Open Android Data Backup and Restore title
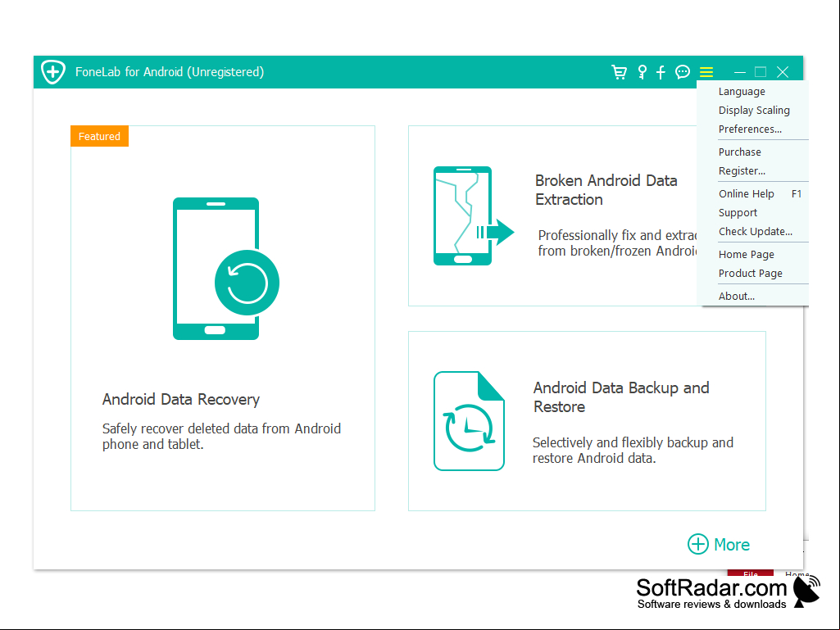Viewport: 840px width, 630px height. [x=621, y=397]
